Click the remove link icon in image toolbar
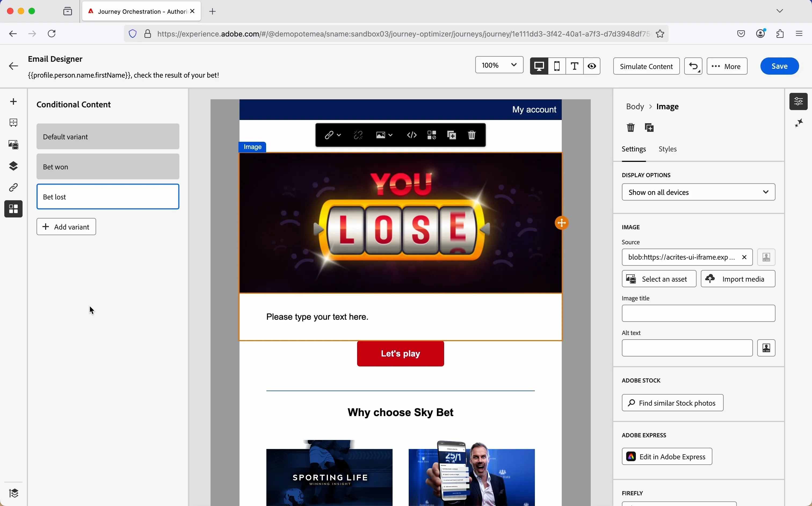 point(358,135)
